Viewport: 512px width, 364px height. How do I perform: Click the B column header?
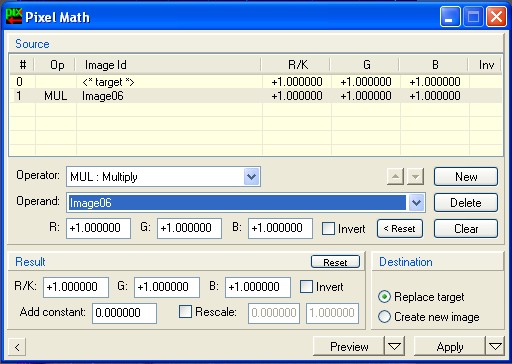(435, 65)
